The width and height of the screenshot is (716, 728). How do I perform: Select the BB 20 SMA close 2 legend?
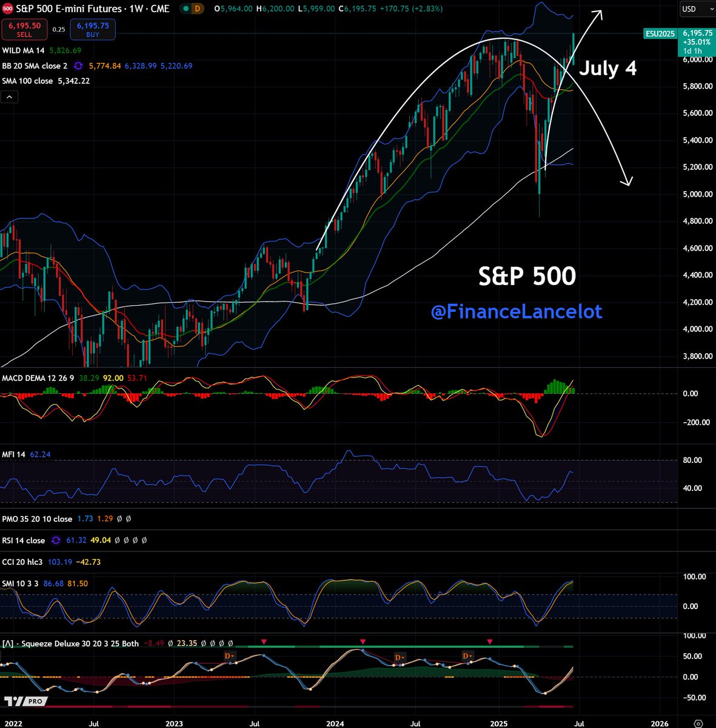point(35,66)
